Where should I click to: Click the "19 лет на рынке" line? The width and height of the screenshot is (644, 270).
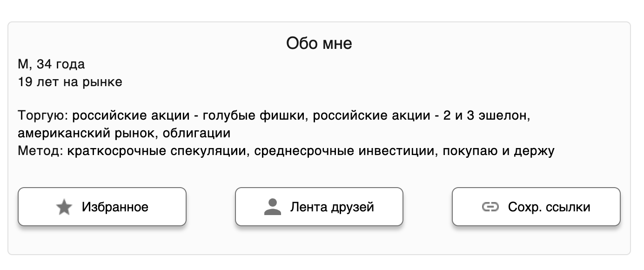click(x=70, y=82)
